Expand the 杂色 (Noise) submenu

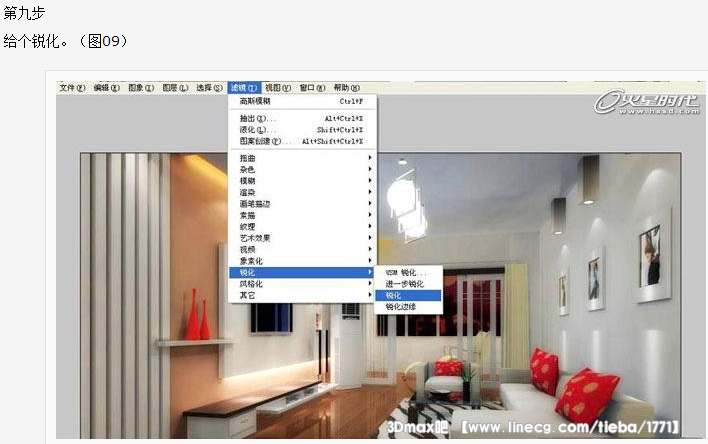click(x=248, y=169)
